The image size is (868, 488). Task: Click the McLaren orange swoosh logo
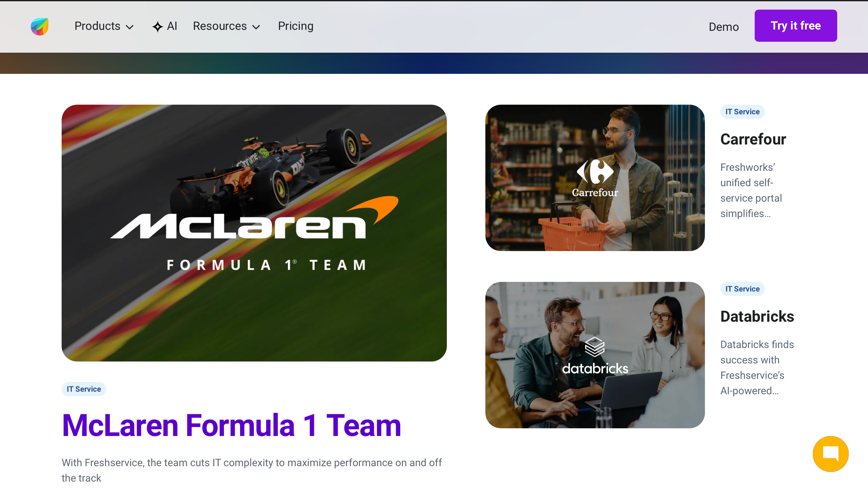coord(372,210)
